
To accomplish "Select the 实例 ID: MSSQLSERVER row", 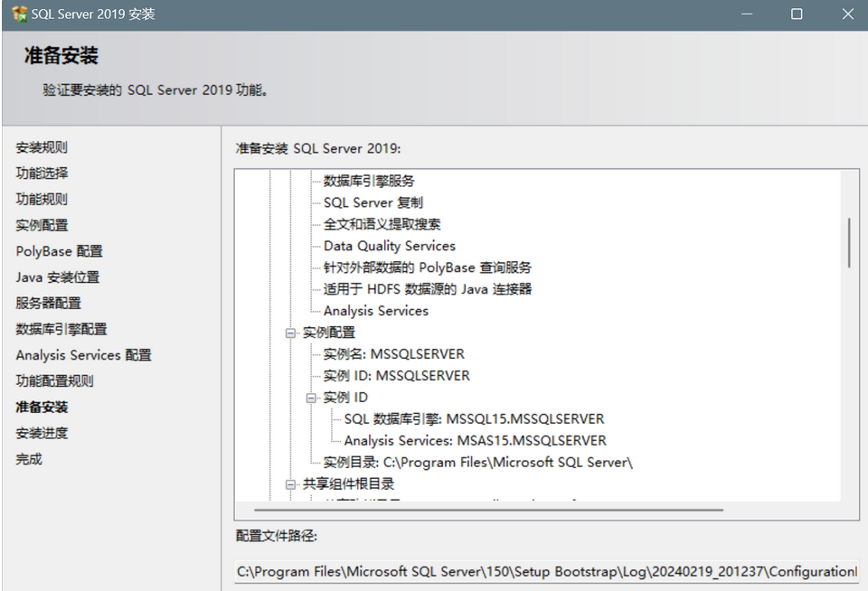I will click(396, 376).
